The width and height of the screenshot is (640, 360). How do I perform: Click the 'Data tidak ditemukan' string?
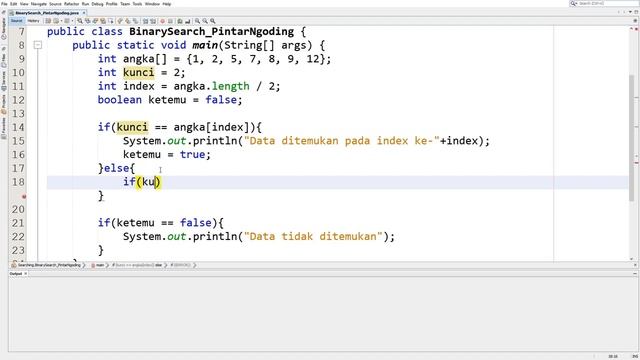coord(313,237)
